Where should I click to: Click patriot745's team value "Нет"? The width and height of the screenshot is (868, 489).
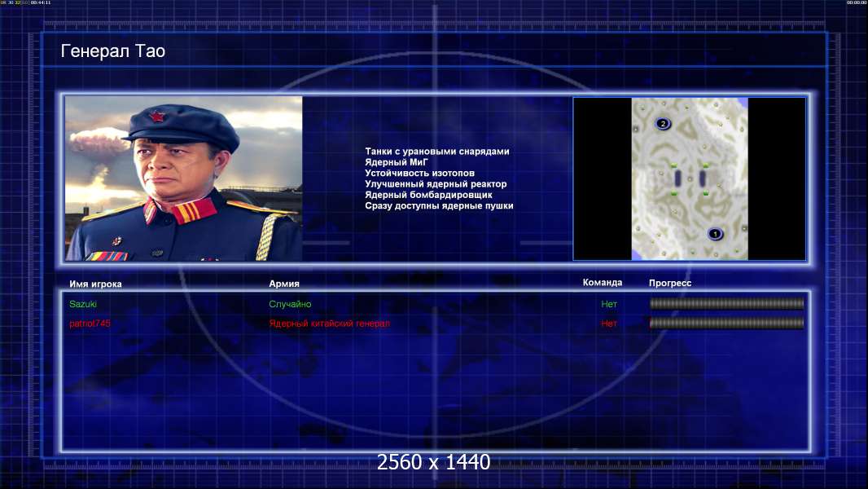pos(609,324)
